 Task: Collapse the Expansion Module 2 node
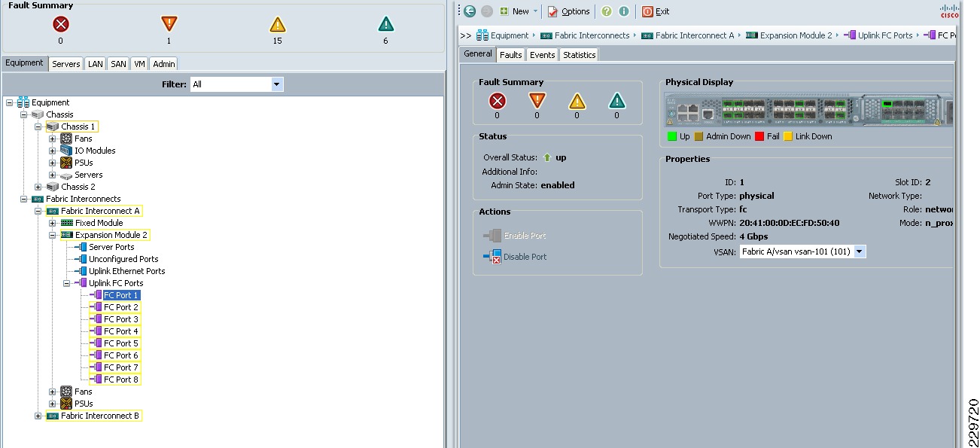point(53,235)
